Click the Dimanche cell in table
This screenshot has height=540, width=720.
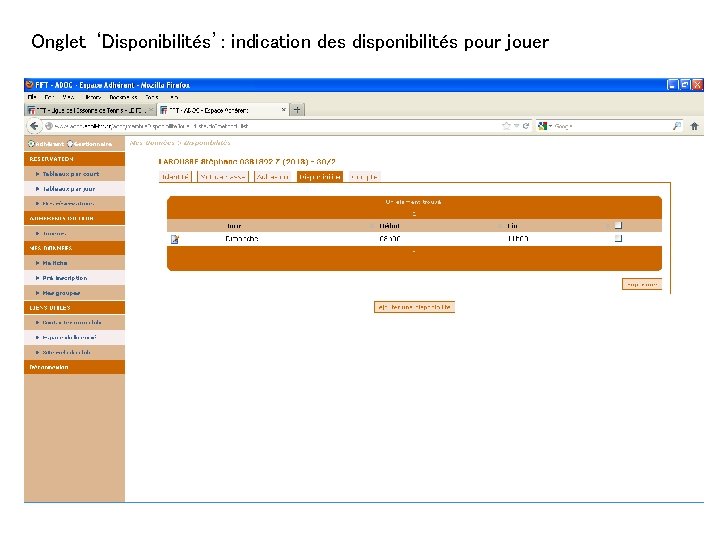pyautogui.click(x=242, y=239)
